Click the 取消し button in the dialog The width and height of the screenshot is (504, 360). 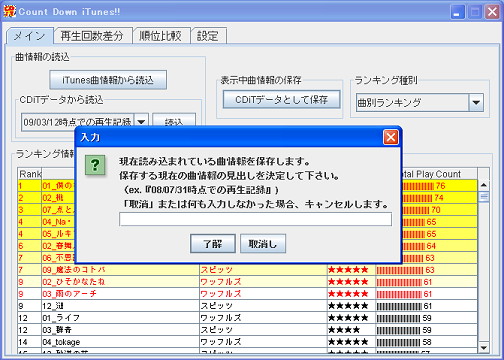point(263,244)
